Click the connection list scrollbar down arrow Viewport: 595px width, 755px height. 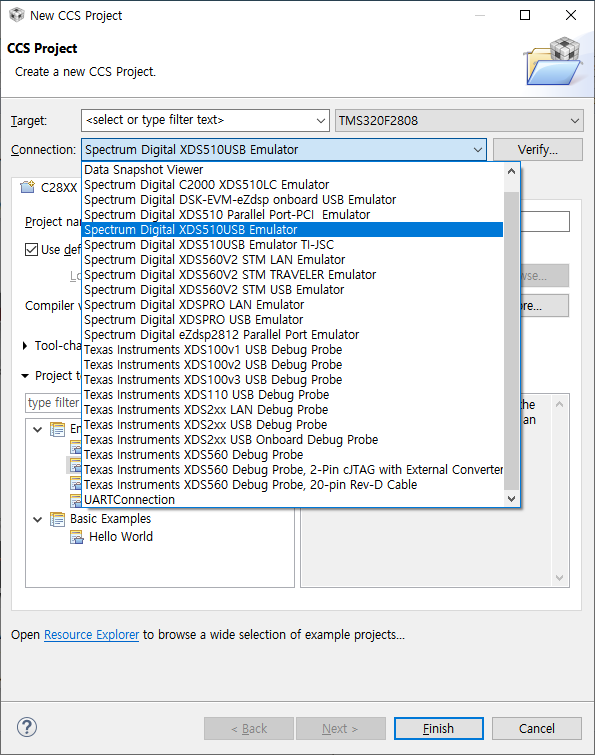click(x=511, y=499)
